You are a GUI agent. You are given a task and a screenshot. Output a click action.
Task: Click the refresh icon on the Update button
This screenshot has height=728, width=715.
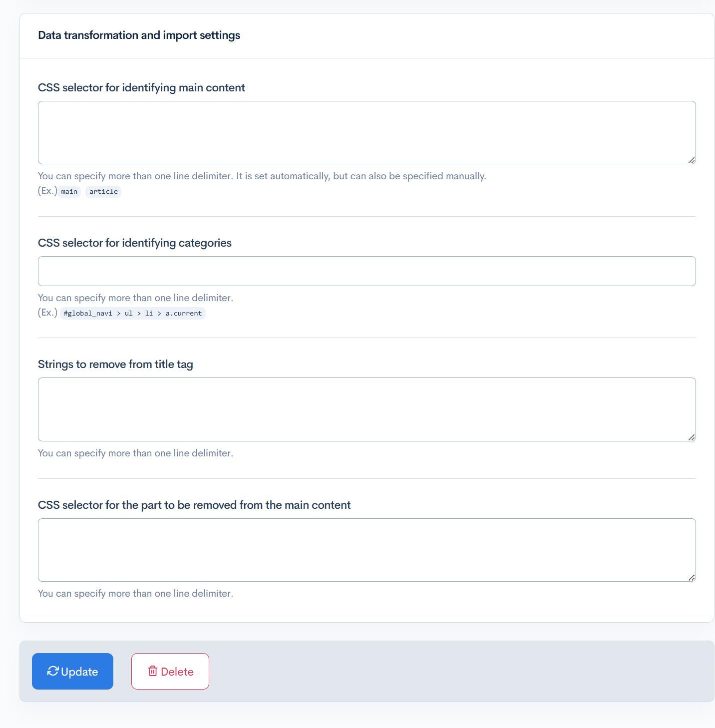click(x=53, y=671)
